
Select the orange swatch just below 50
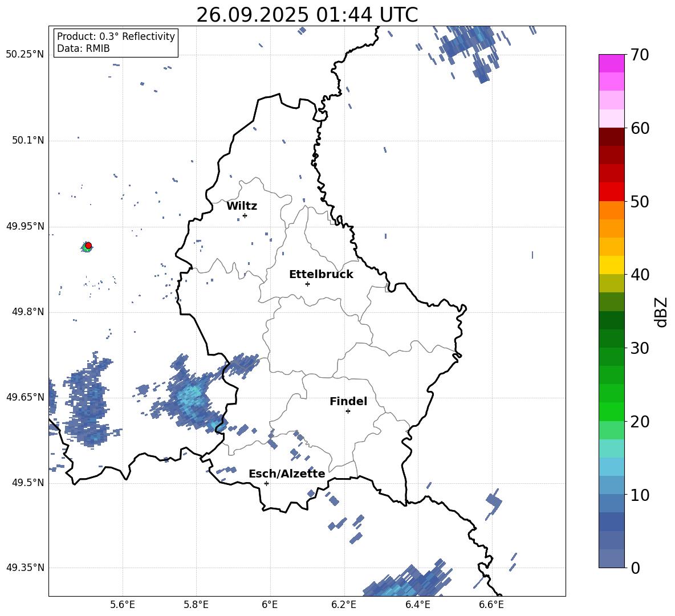pos(611,210)
